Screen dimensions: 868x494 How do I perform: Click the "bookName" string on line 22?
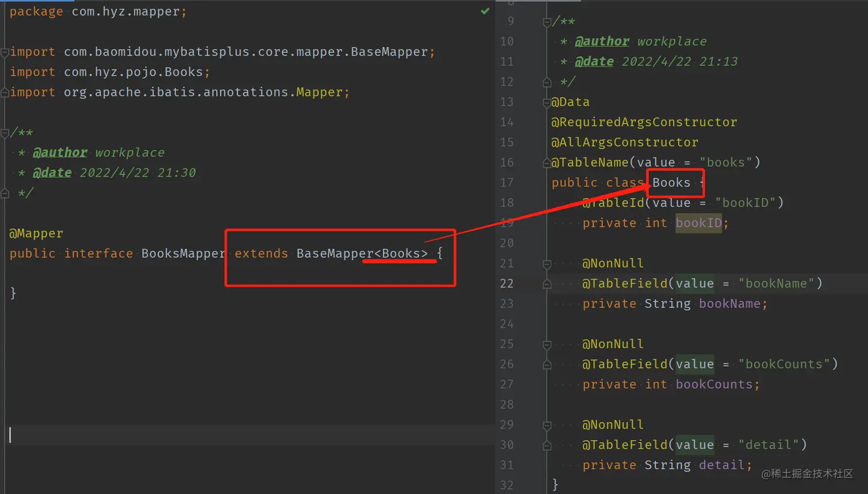point(776,283)
